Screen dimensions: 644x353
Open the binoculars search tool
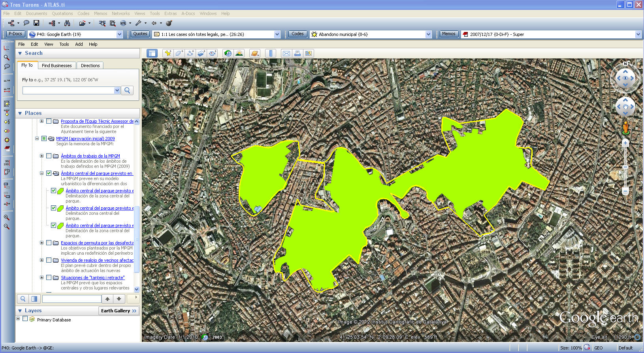(67, 23)
